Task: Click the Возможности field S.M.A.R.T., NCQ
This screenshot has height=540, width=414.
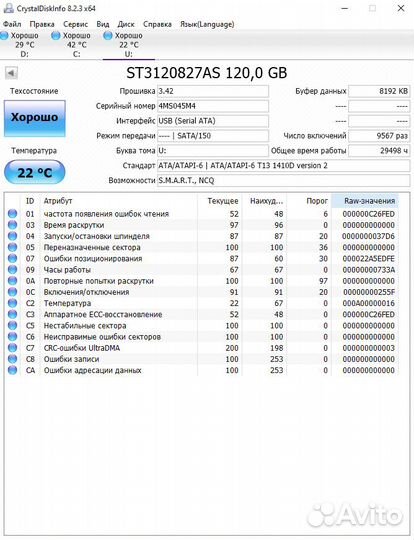Action: click(x=283, y=180)
